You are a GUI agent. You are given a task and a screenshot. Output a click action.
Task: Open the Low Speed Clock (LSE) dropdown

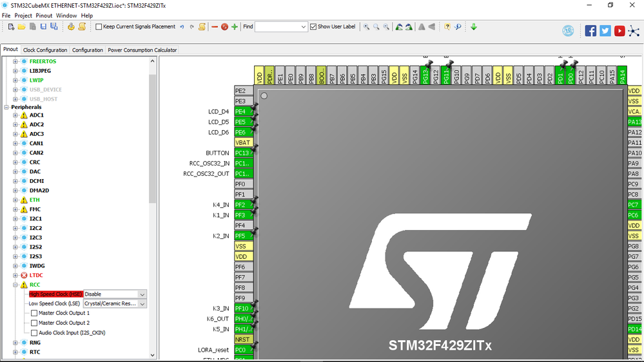pos(142,304)
